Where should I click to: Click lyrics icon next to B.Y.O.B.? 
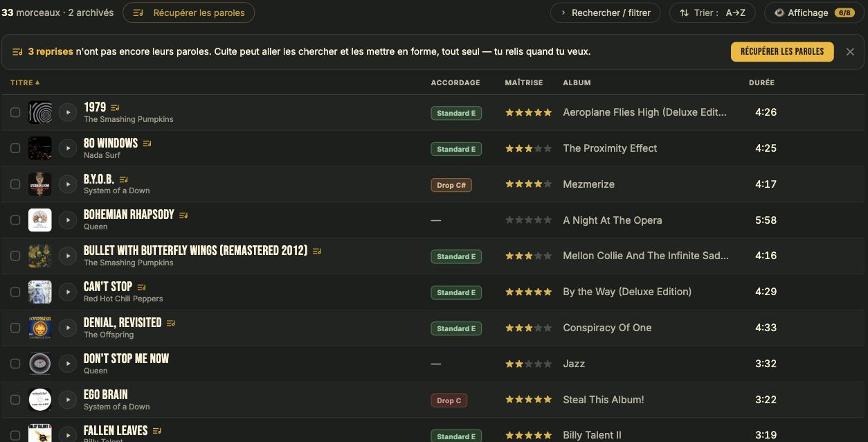(123, 179)
